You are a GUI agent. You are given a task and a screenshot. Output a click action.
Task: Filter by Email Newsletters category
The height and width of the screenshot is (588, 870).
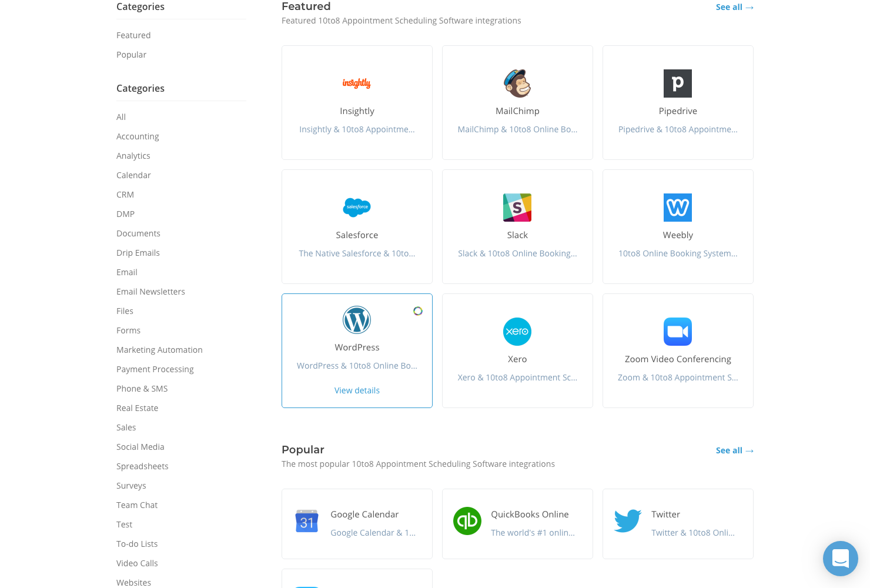(150, 292)
